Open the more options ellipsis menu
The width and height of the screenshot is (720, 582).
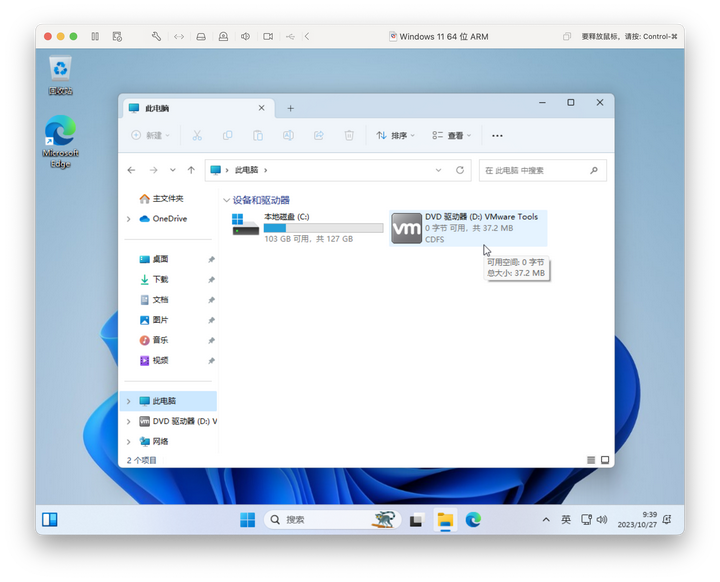click(x=497, y=136)
